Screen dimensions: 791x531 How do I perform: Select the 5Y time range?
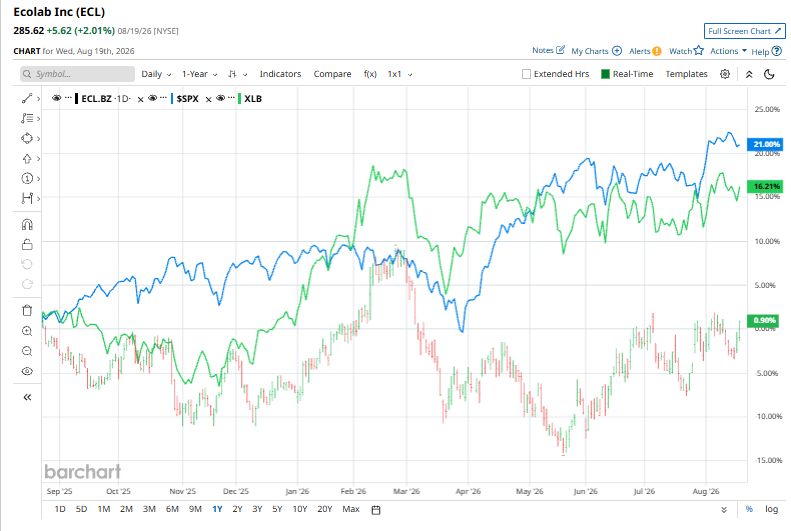pyautogui.click(x=277, y=509)
